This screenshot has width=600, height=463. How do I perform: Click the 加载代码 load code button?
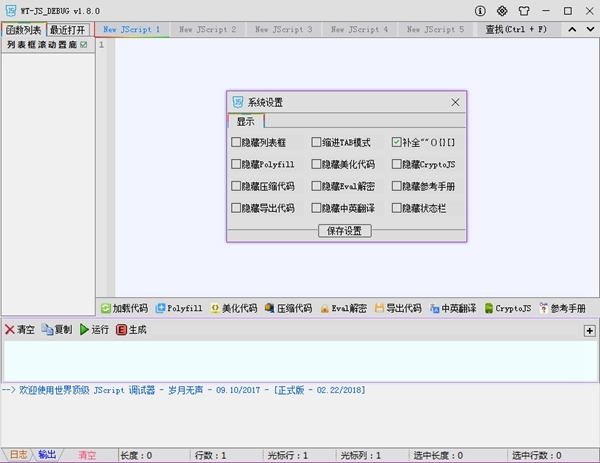(x=124, y=308)
